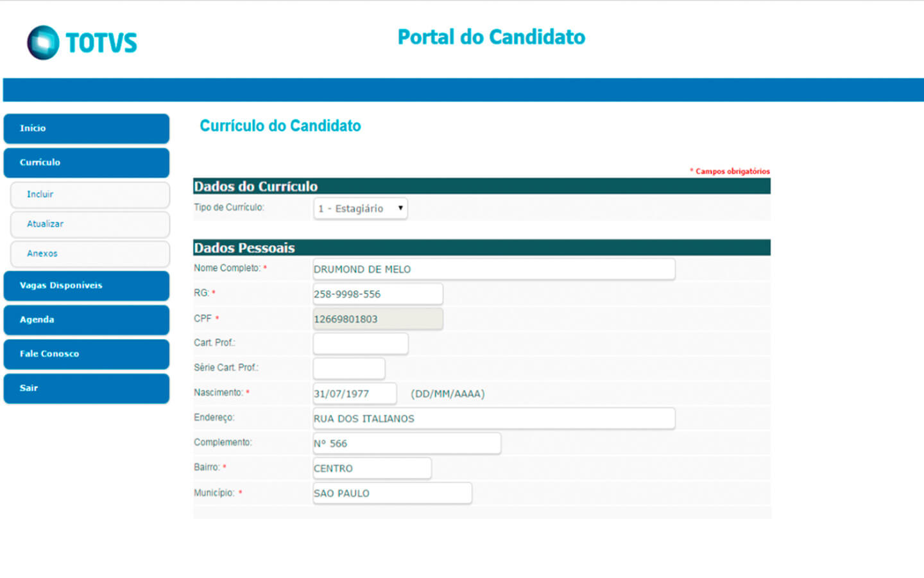Screen dimensions: 924x578
Task: Focus the Série Cart. Prof. field
Action: click(349, 369)
